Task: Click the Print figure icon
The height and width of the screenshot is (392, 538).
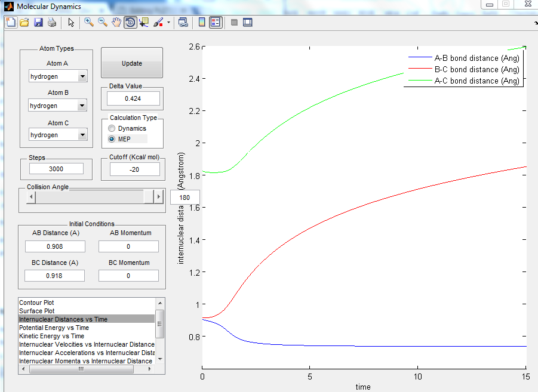Action: click(x=52, y=23)
